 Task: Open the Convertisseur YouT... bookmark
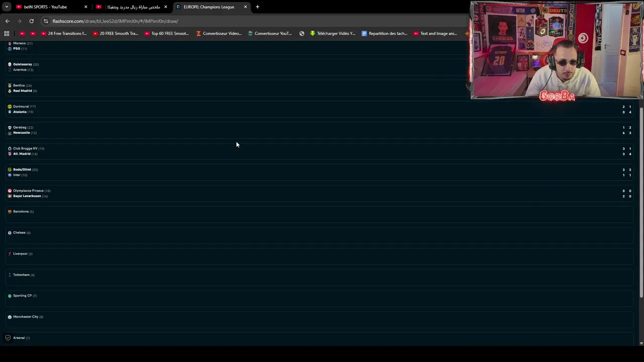270,34
